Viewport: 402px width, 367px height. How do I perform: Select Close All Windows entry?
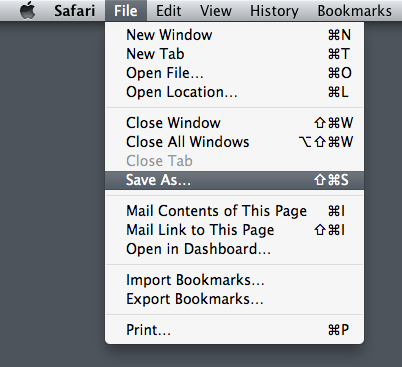click(234, 142)
